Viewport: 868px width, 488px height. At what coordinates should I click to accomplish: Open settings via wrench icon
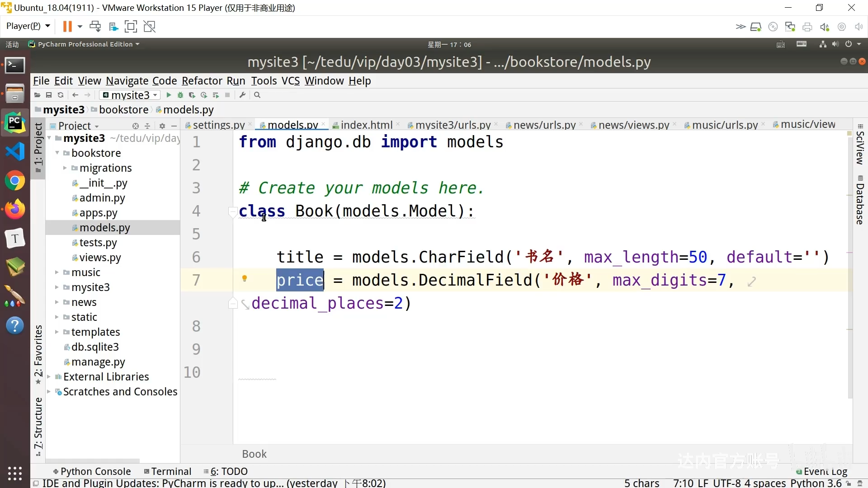243,95
